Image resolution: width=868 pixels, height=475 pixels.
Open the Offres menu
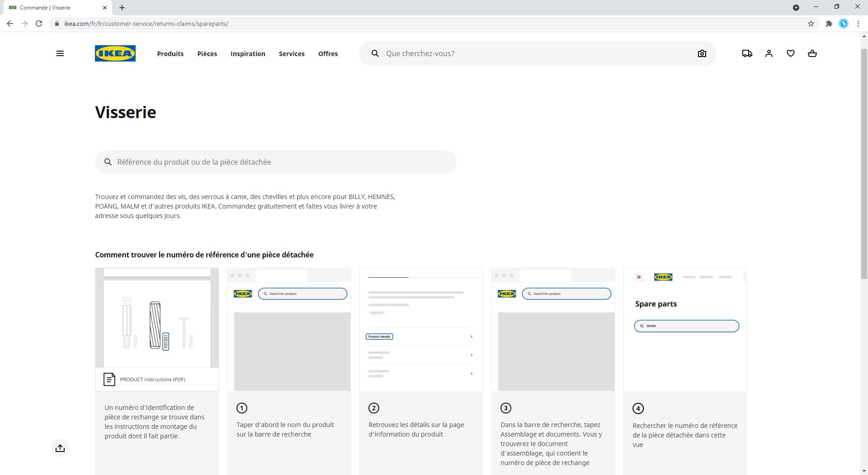(328, 53)
